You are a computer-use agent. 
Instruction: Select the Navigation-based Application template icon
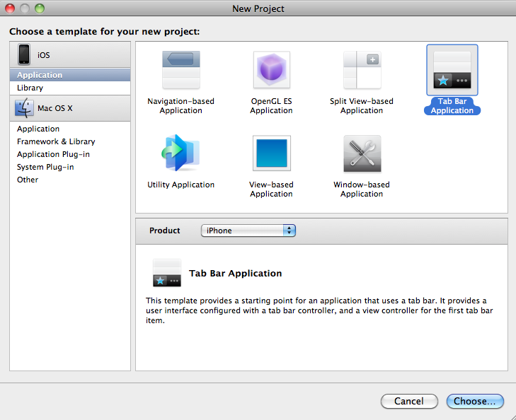point(181,70)
